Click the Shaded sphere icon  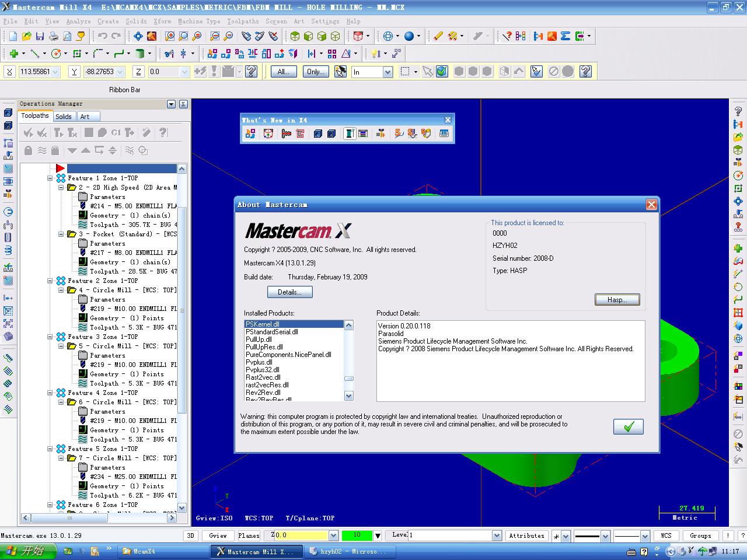tap(409, 36)
